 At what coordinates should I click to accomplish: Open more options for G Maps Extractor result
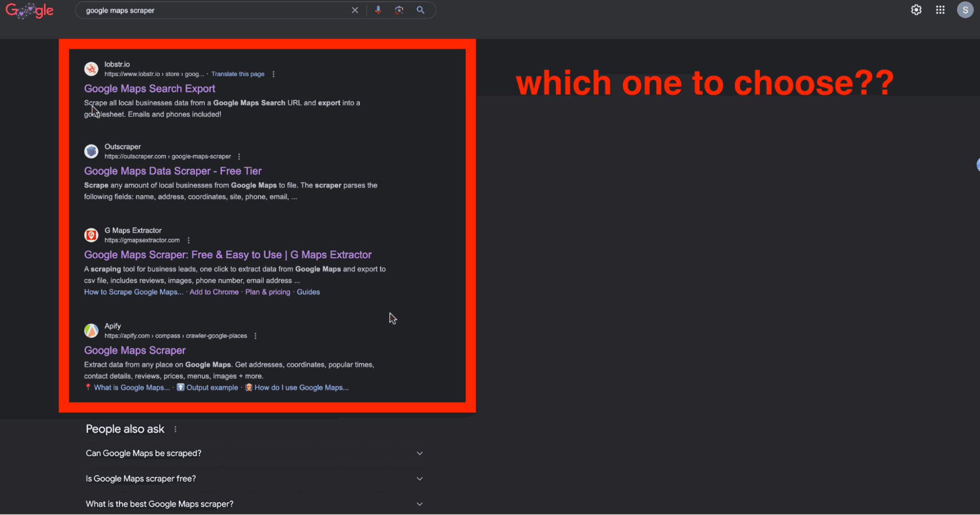(189, 241)
